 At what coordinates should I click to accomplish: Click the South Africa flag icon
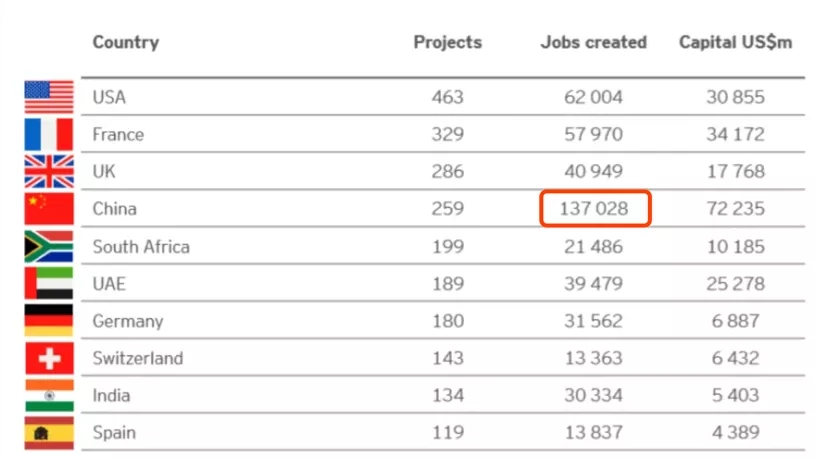[x=49, y=246]
